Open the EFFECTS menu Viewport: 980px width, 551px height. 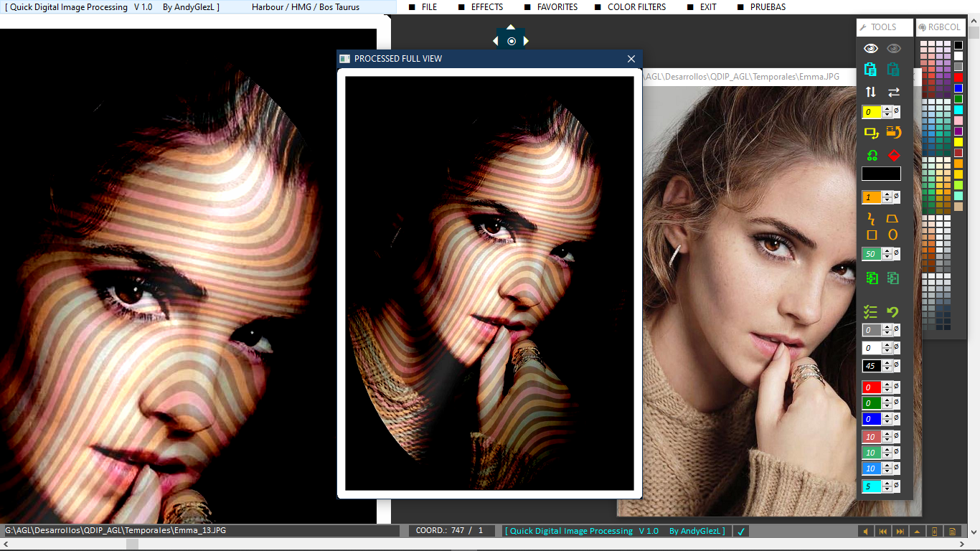(486, 7)
